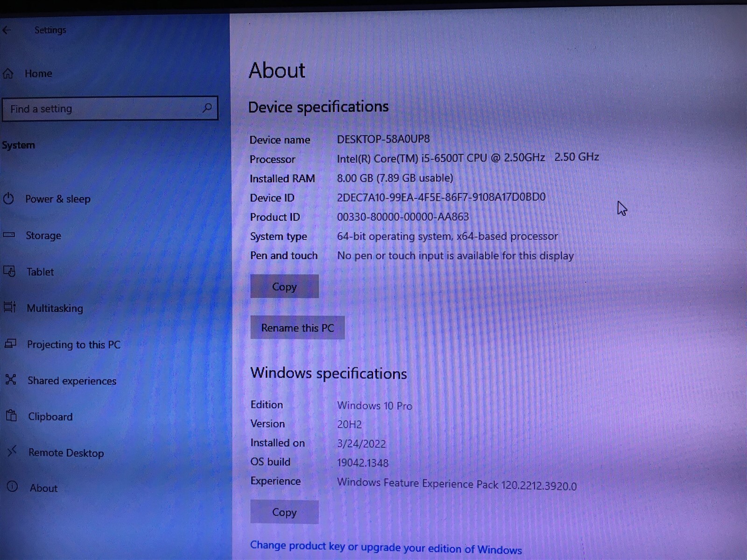Click the About page heading
The image size is (747, 560).
pyautogui.click(x=277, y=70)
